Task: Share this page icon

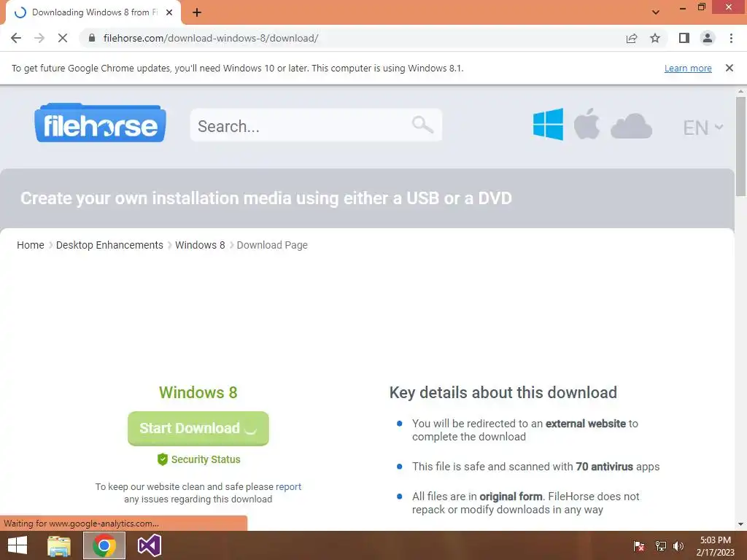Action: 632,38
